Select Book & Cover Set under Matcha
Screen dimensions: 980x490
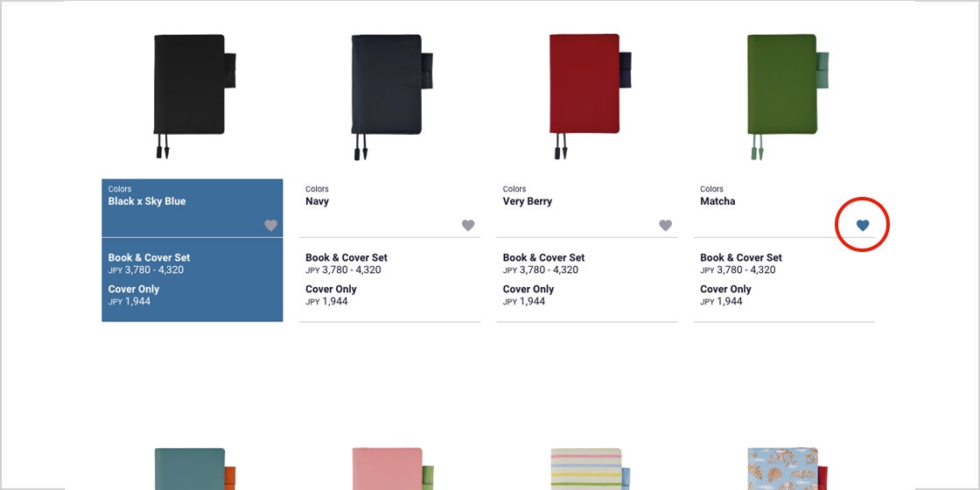pos(740,257)
